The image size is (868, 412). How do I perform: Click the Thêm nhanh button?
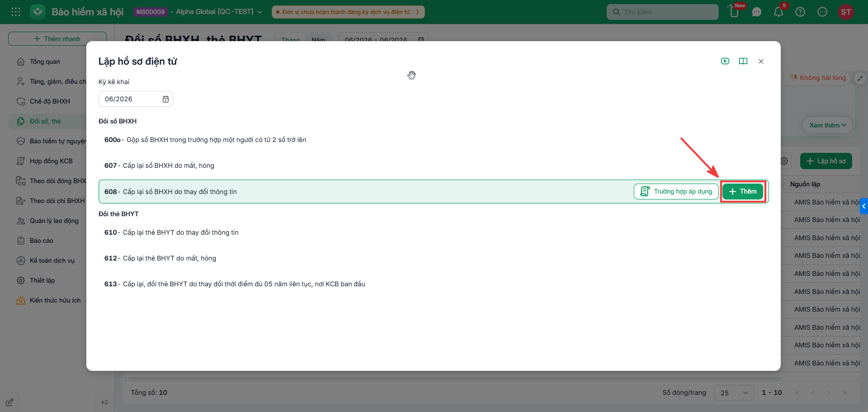[x=57, y=39]
